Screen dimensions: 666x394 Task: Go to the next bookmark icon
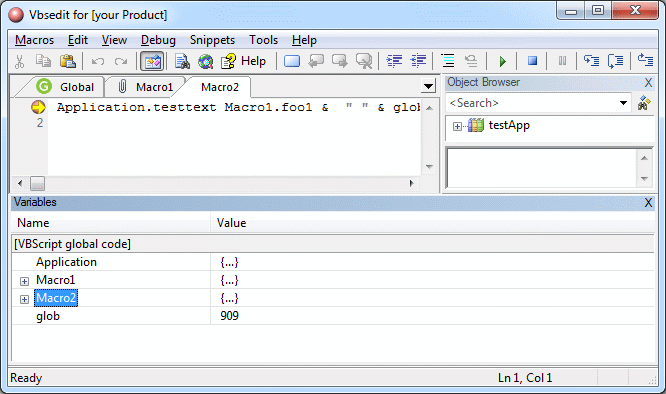point(339,61)
